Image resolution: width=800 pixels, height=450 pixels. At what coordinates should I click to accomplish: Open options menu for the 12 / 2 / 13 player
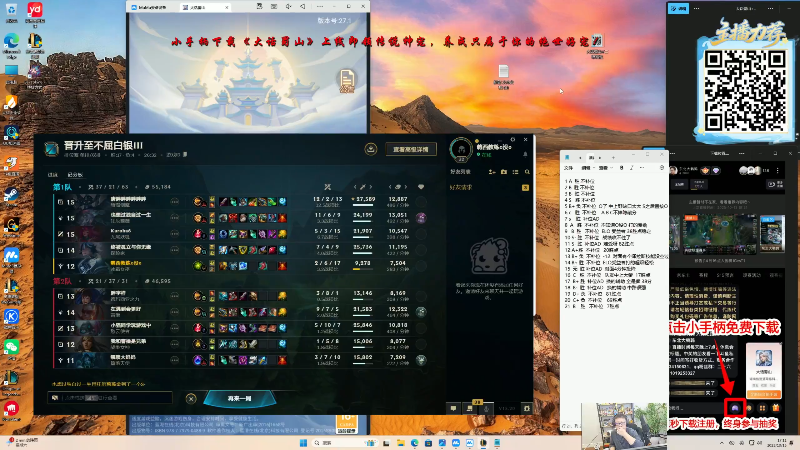(x=174, y=202)
